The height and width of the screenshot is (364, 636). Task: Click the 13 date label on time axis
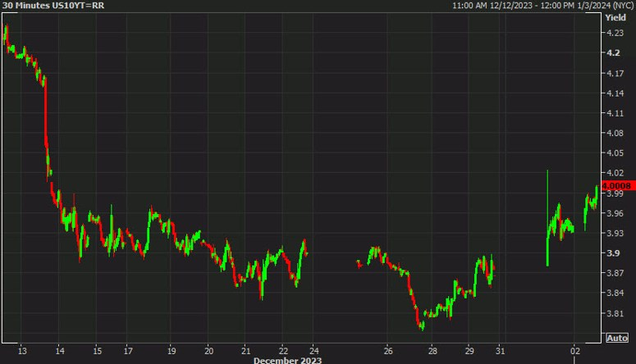(22, 351)
